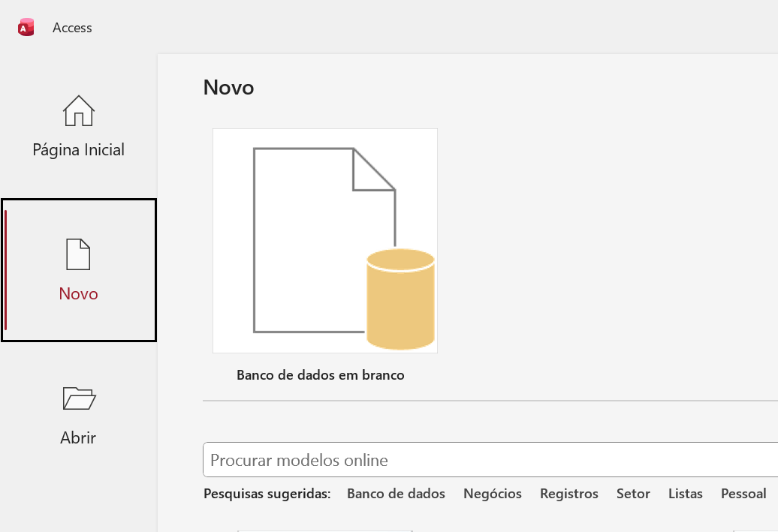This screenshot has width=778, height=532.
Task: Choose the Registros suggested search
Action: pyautogui.click(x=569, y=494)
